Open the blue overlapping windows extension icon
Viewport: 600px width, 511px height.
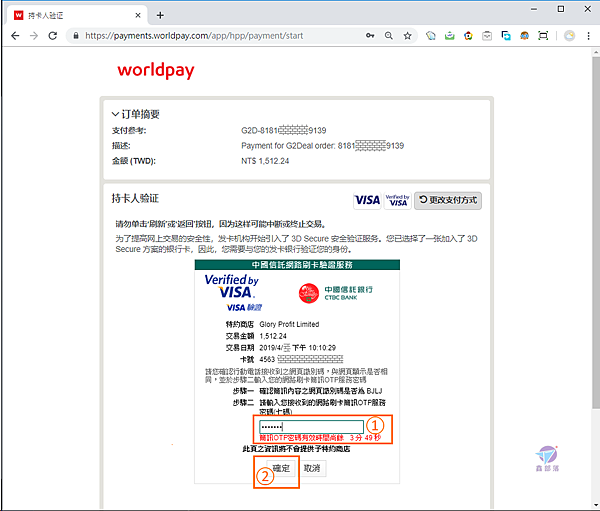(506, 36)
